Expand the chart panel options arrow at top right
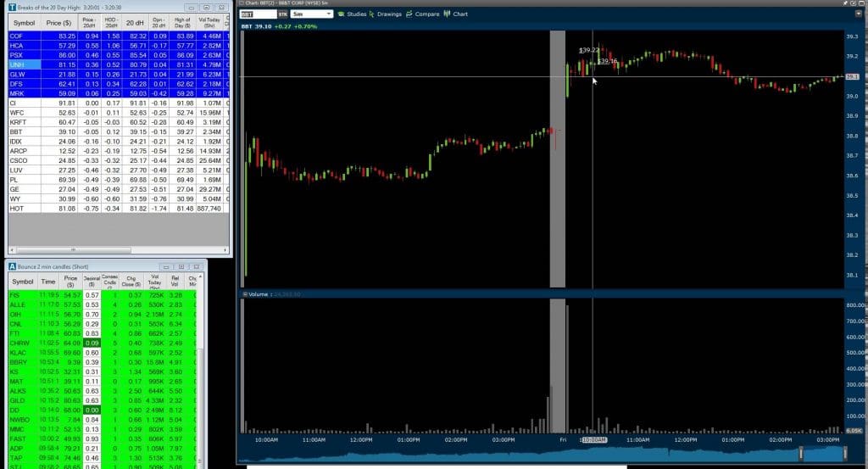The width and height of the screenshot is (868, 469). pyautogui.click(x=859, y=14)
